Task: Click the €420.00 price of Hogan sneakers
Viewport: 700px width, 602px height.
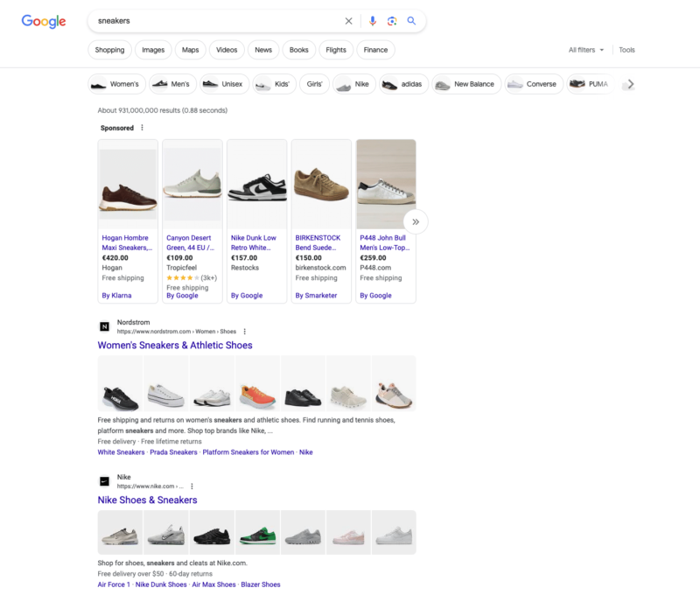Action: [x=115, y=258]
